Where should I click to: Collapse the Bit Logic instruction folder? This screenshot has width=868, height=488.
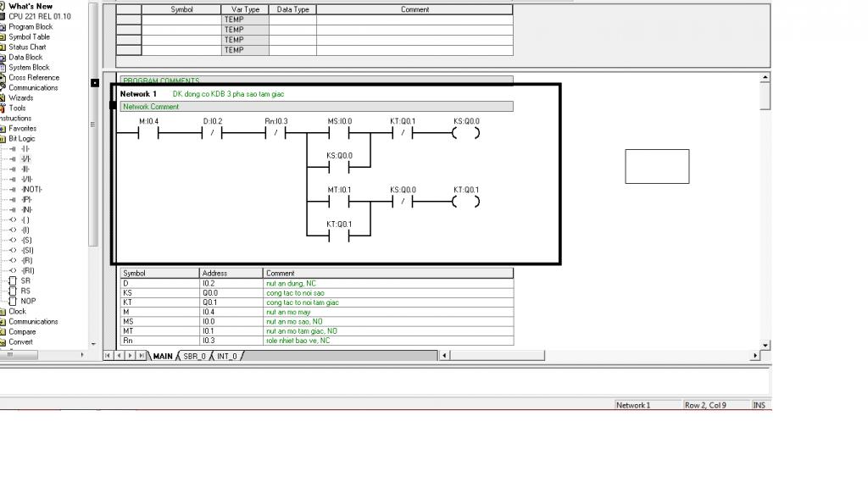click(x=21, y=138)
